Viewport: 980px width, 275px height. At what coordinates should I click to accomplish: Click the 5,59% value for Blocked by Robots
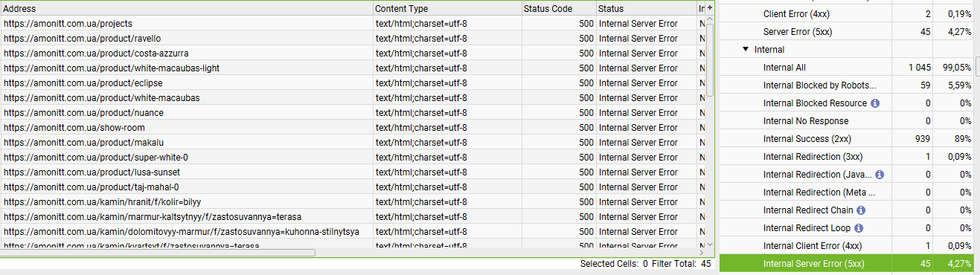(x=961, y=85)
